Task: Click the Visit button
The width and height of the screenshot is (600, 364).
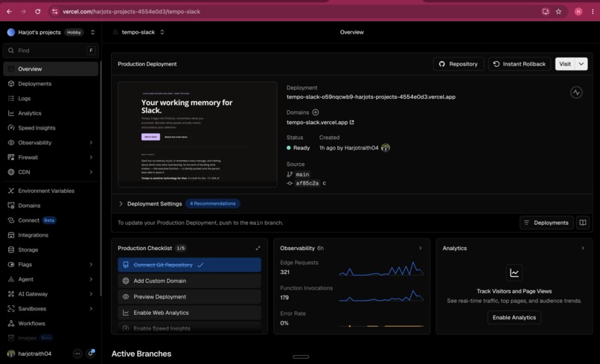Action: [x=565, y=64]
